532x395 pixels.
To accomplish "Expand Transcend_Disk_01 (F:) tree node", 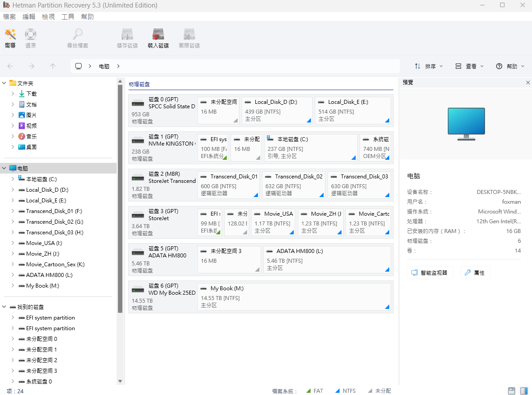I will 13,211.
